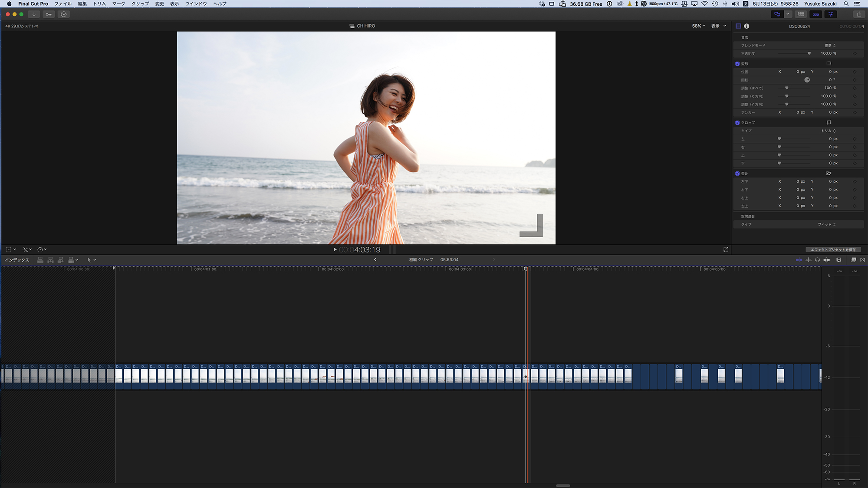Click the エフェクトプリセットを保存 button
868x488 pixels.
tap(834, 249)
